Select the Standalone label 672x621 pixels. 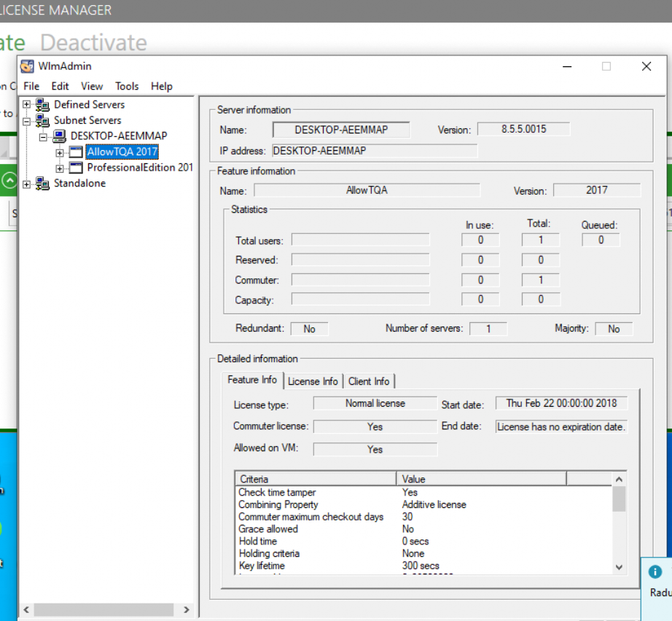(79, 184)
